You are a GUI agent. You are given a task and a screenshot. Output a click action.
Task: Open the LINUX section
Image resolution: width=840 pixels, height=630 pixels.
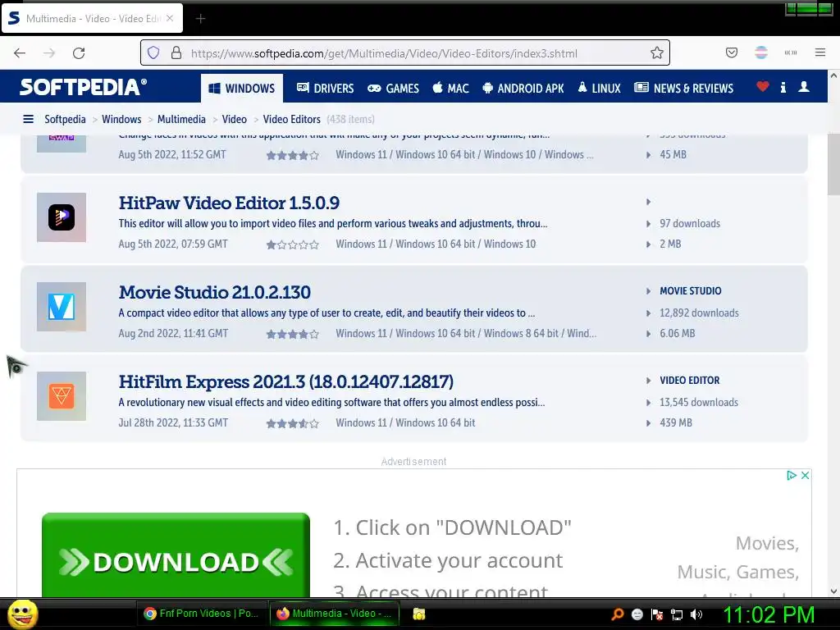pos(599,88)
